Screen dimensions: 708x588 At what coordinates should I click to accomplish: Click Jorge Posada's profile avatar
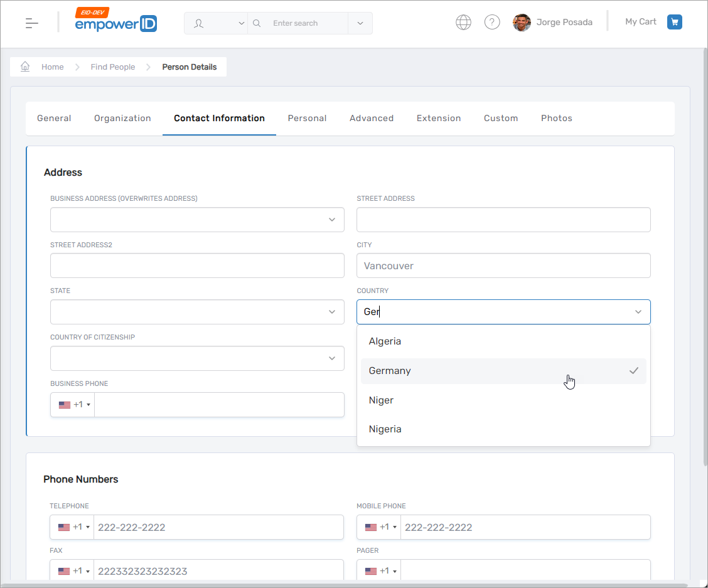tap(522, 23)
